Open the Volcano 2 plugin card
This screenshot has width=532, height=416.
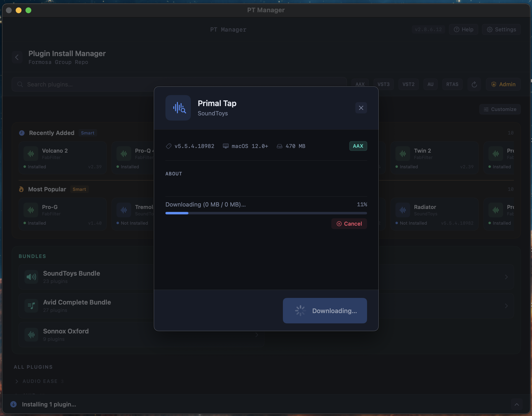63,158
